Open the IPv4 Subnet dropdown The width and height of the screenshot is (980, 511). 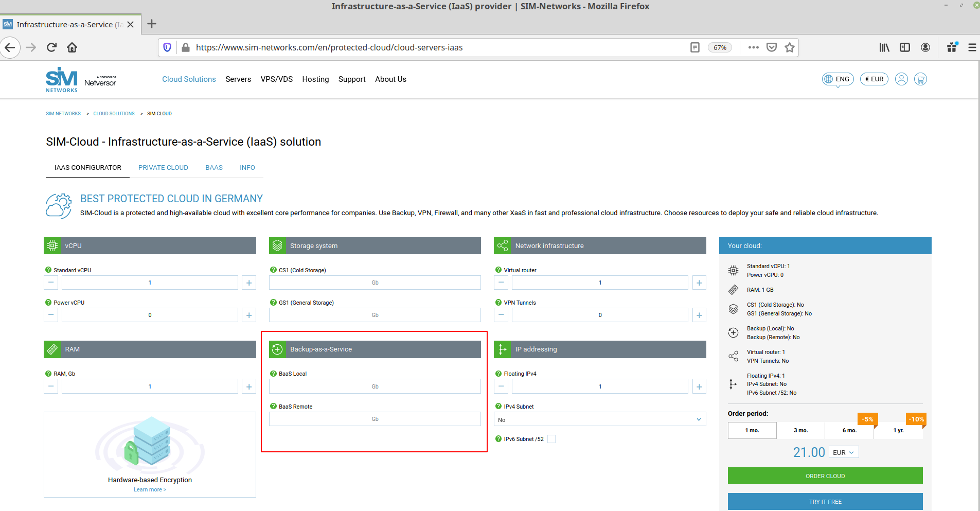coord(599,419)
